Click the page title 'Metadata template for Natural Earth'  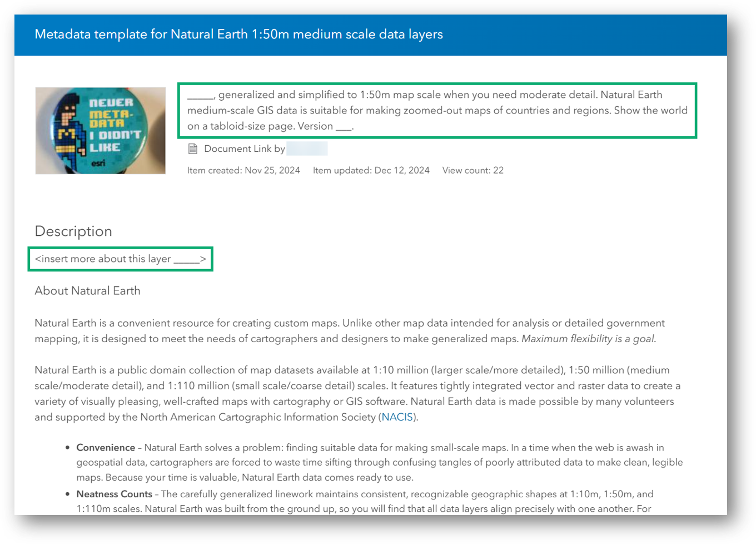238,34
